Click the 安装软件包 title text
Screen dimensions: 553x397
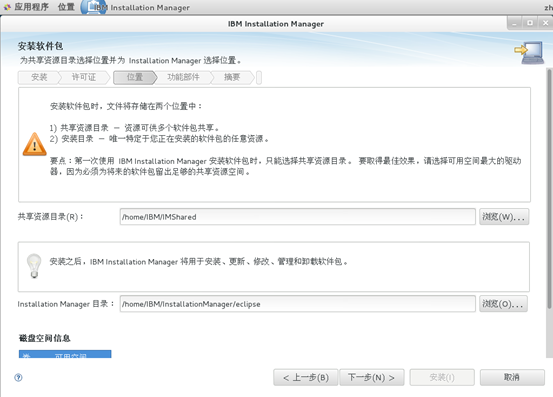tap(40, 46)
